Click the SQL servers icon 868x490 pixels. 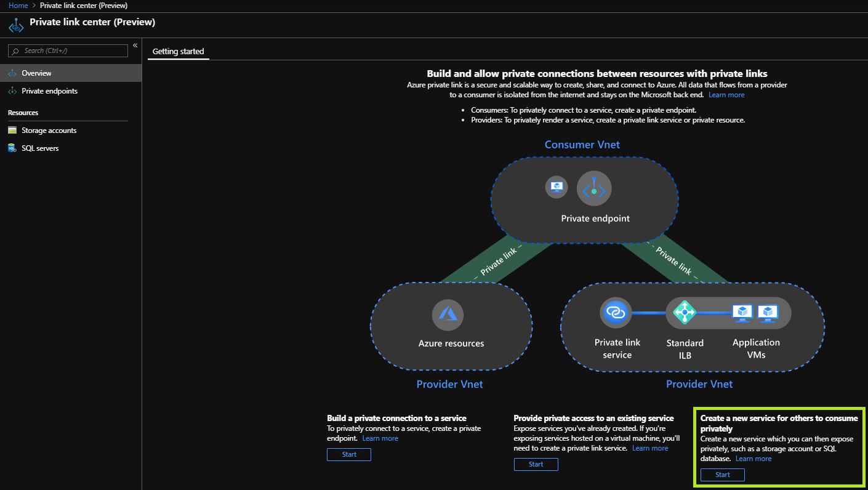[12, 148]
